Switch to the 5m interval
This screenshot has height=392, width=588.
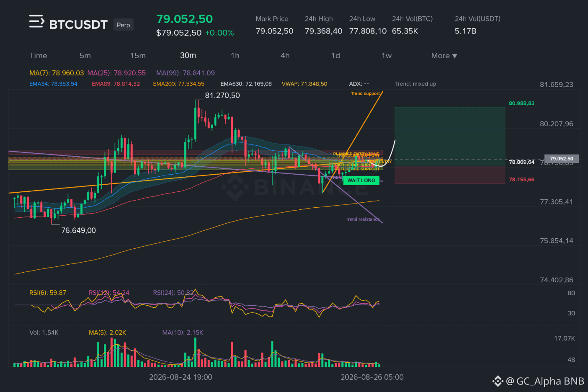click(85, 56)
